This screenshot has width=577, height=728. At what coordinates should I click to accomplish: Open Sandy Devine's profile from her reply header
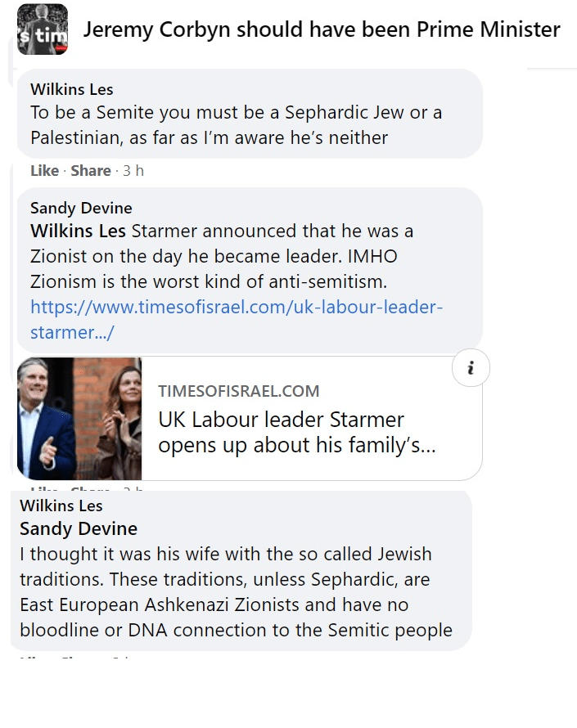[x=81, y=208]
